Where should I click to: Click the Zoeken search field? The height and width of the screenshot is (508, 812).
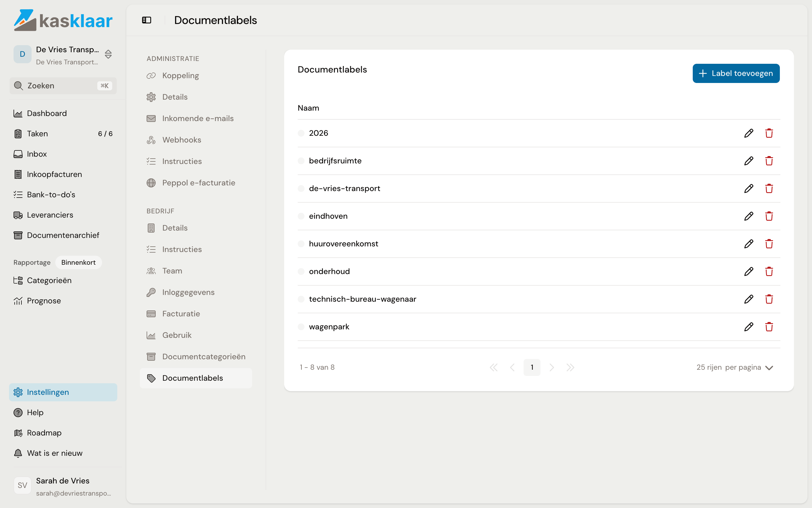(63, 86)
